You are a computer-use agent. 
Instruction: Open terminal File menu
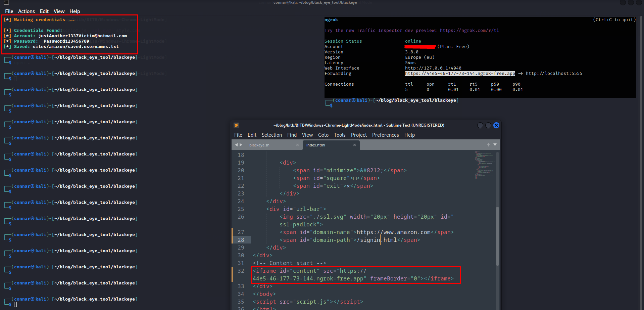coord(9,11)
